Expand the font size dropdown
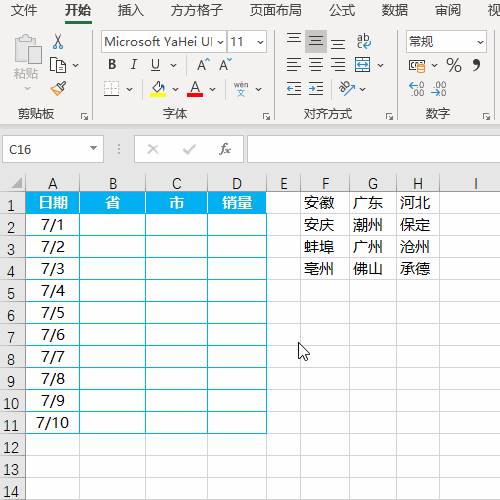Image resolution: width=500 pixels, height=500 pixels. [x=260, y=42]
